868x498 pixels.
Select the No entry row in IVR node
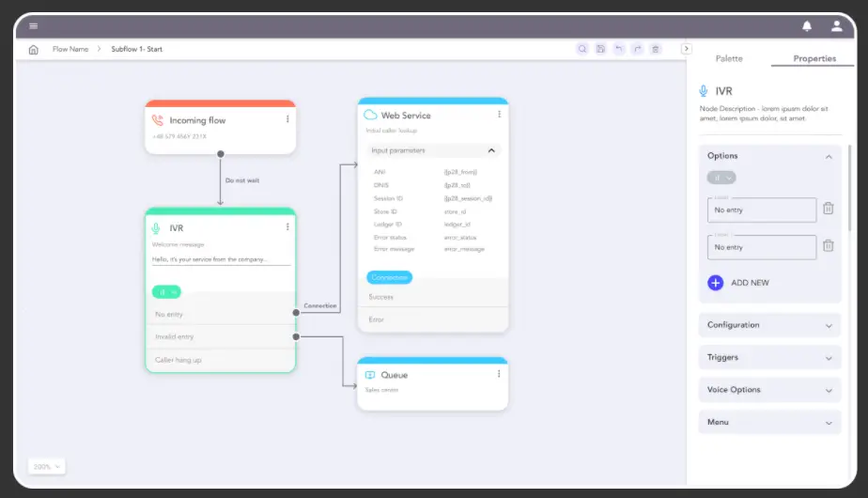(221, 314)
